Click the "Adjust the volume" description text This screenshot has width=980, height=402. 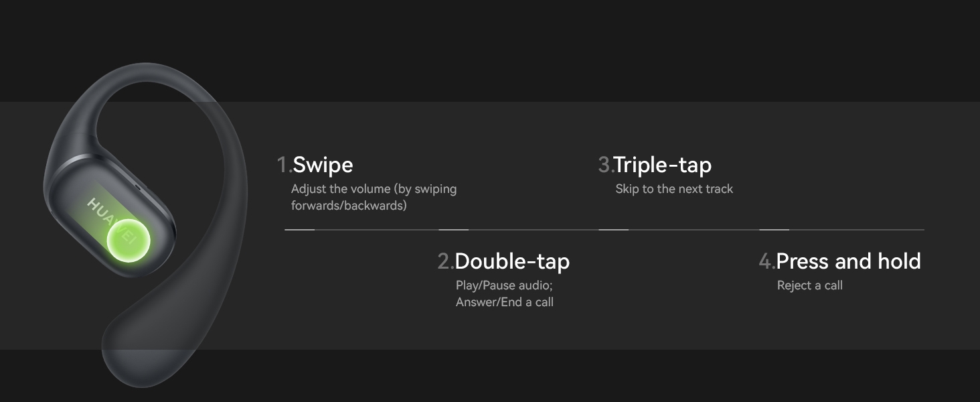point(374,189)
